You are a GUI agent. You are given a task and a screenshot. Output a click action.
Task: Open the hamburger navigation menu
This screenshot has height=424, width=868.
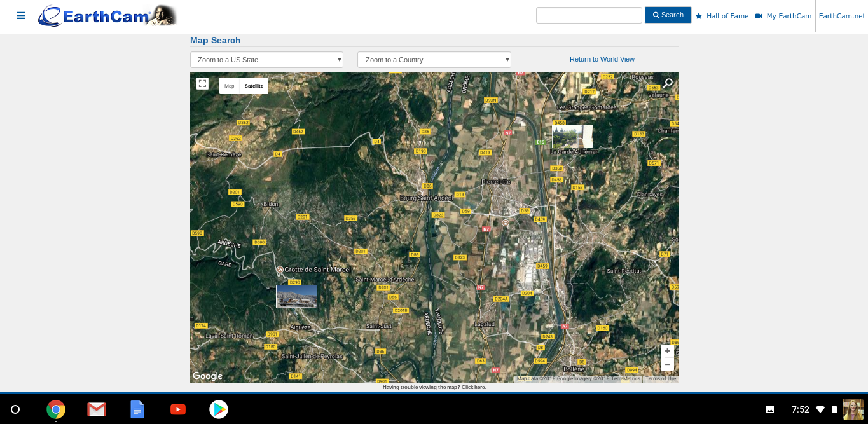point(20,15)
